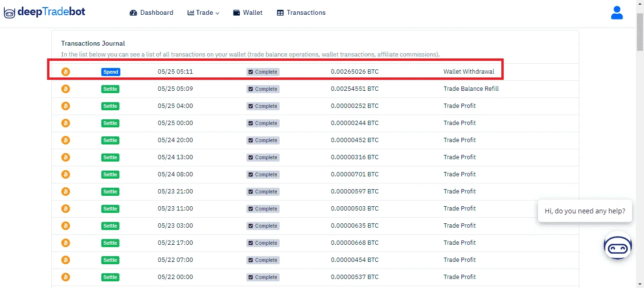Select the 0.00000537 BTC amount
The image size is (644, 288).
(x=355, y=277)
